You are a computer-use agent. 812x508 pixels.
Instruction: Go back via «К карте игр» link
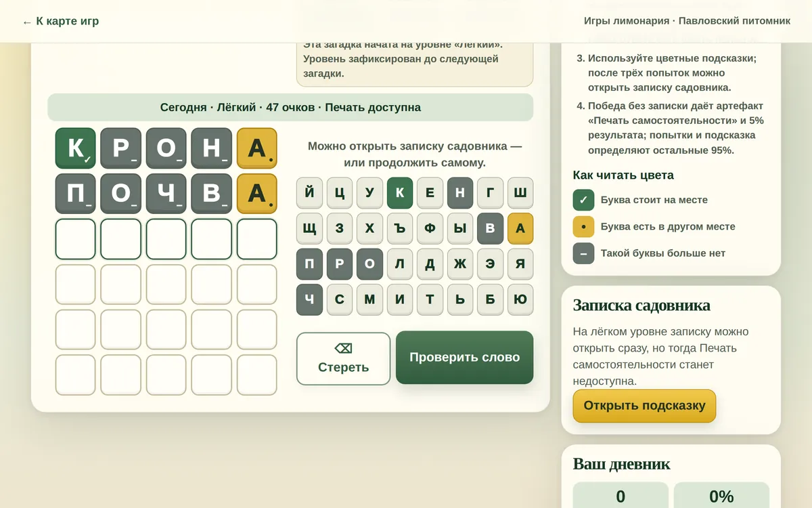pyautogui.click(x=60, y=21)
